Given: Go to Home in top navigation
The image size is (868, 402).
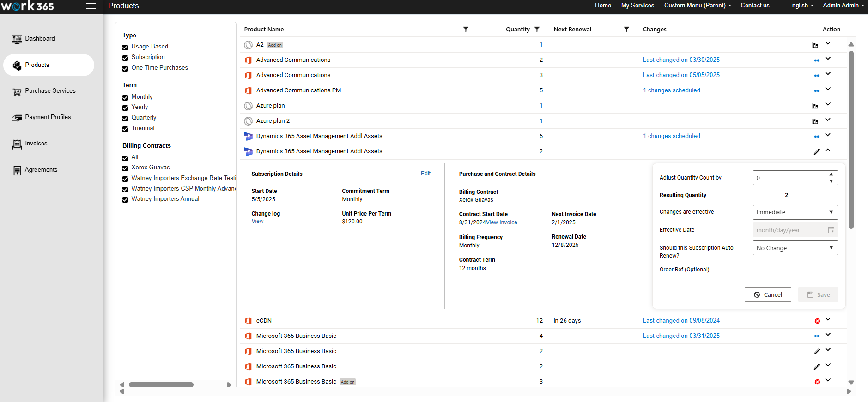Looking at the screenshot, I should 603,6.
